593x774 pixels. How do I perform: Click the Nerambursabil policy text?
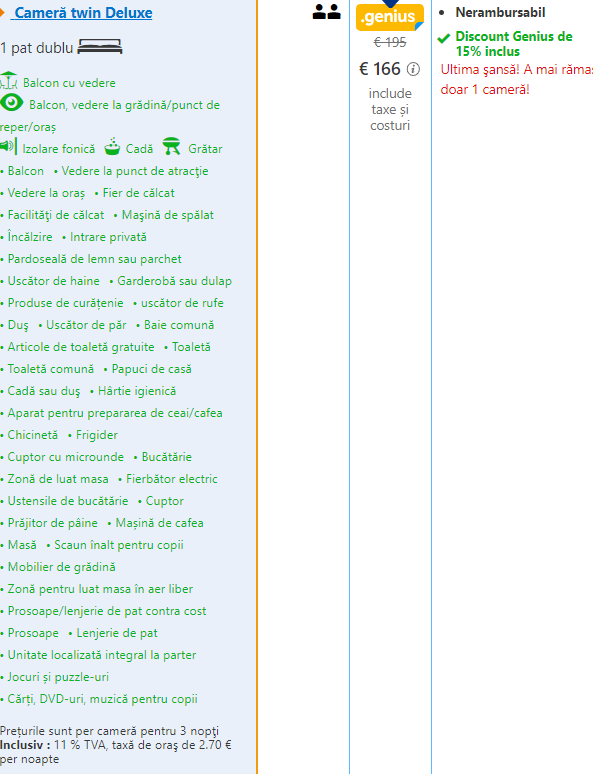click(x=500, y=12)
